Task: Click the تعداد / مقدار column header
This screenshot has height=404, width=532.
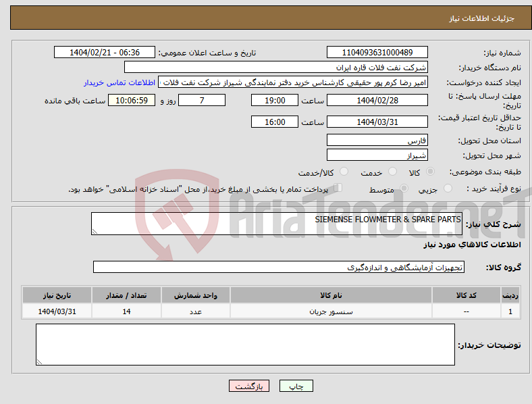Action: [126, 295]
